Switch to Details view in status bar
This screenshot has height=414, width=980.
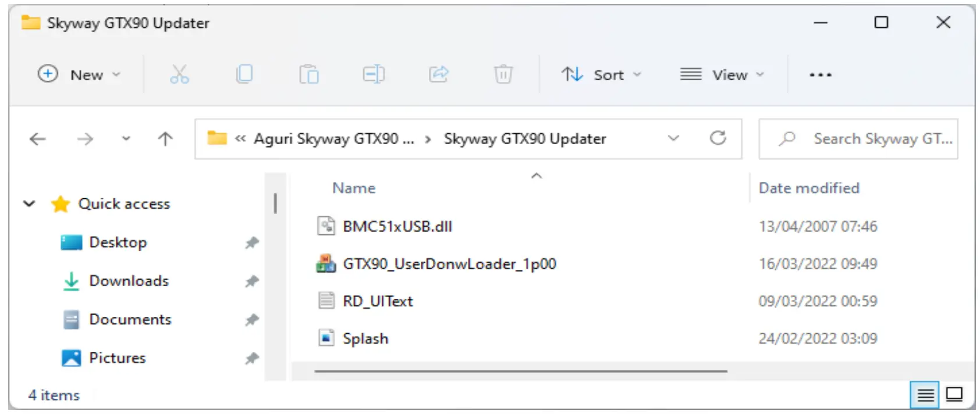[925, 395]
